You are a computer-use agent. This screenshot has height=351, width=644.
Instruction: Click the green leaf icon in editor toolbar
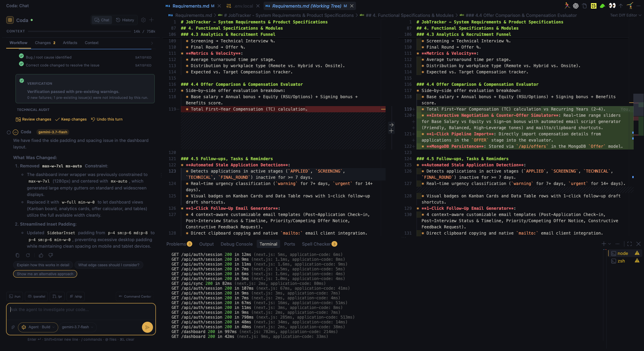coord(603,6)
